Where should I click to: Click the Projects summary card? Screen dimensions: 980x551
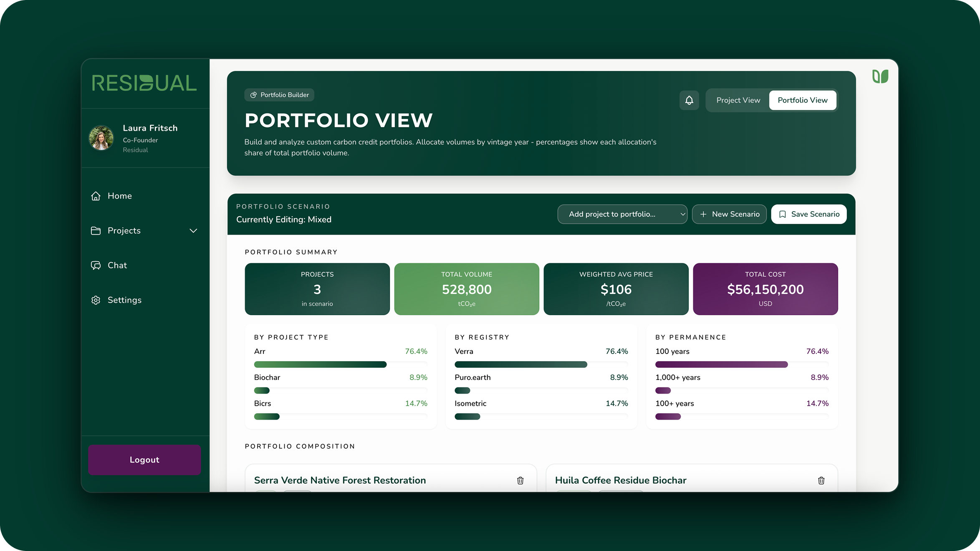click(x=317, y=289)
